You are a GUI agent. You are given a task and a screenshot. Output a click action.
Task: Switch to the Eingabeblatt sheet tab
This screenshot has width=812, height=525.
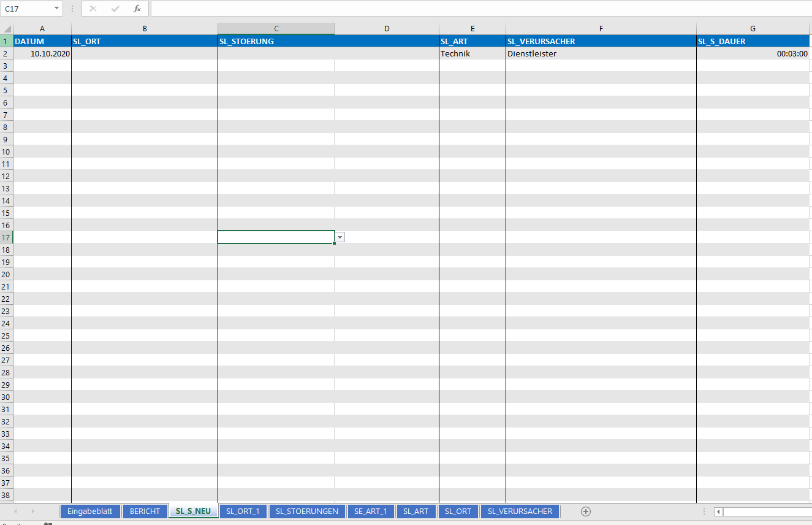90,512
